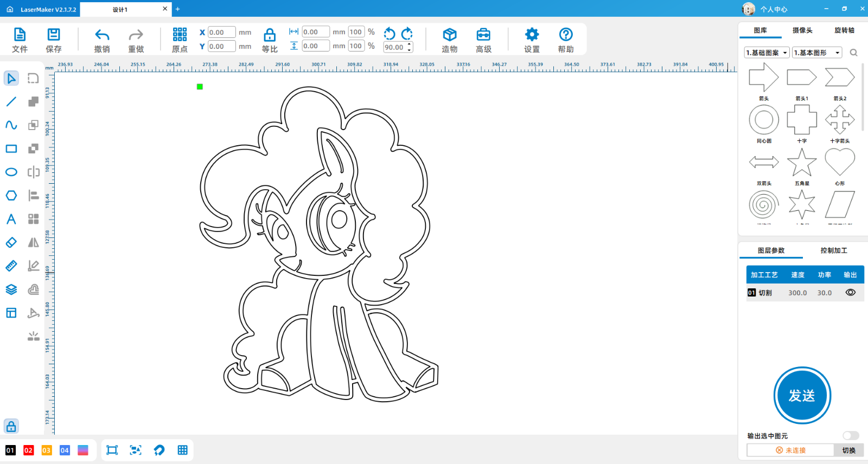This screenshot has width=868, height=464.
Task: Select the ellipse drawing tool
Action: pos(11,172)
